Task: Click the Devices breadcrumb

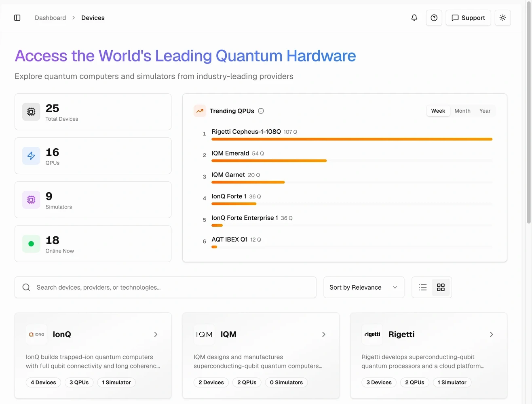Action: point(93,18)
